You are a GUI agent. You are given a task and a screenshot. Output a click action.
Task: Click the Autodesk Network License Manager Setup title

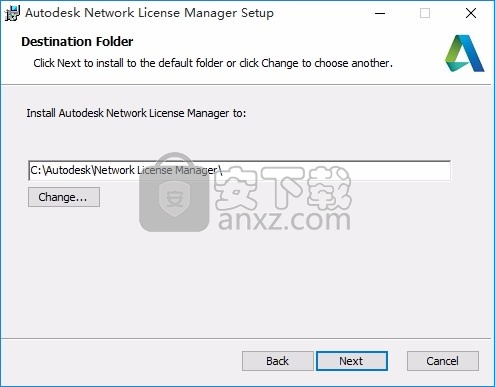(149, 13)
